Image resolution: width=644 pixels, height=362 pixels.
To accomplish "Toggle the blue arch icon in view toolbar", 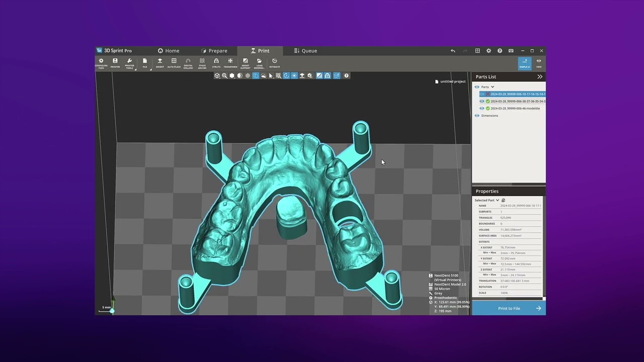I will 327,75.
